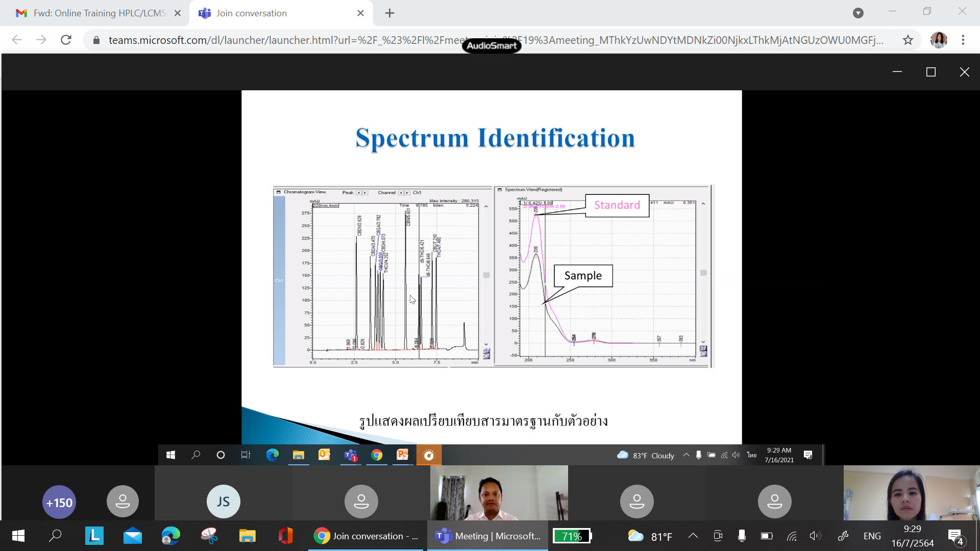Screen dimensions: 980x551
Task: Click the microphone tray icon
Action: point(742,536)
